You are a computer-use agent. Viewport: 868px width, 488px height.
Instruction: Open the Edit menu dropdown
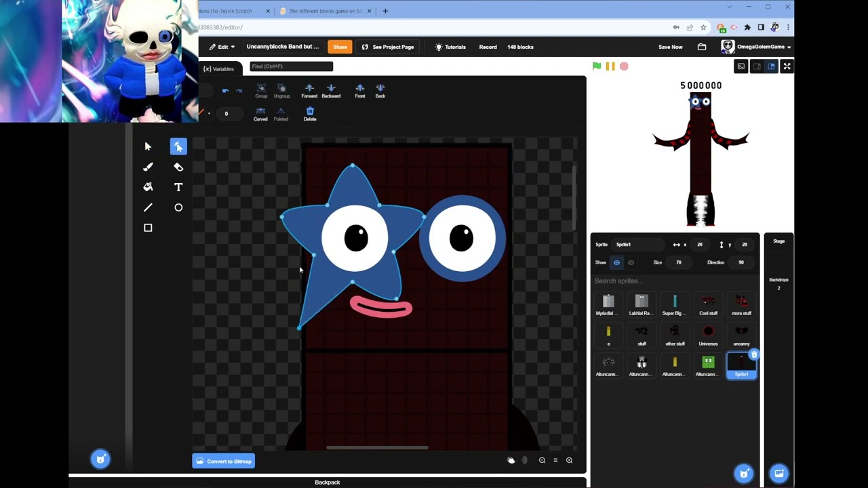(222, 47)
